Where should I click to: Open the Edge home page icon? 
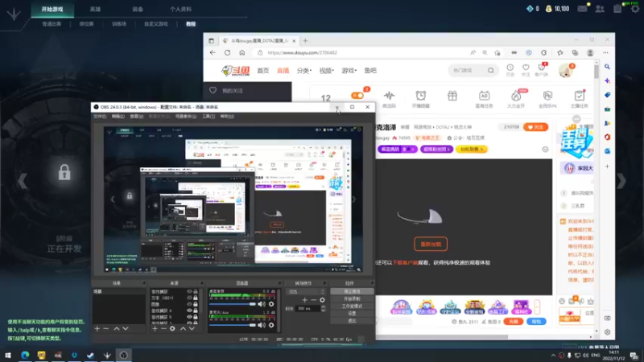tap(242, 52)
